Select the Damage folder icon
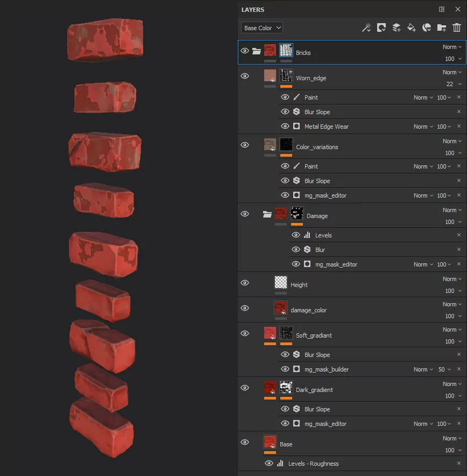The image size is (467, 476). click(267, 214)
